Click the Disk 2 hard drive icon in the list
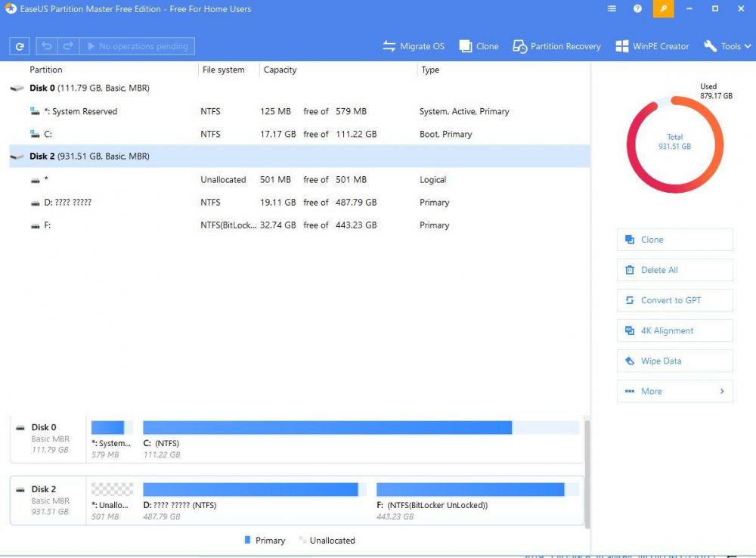This screenshot has height=558, width=756. (x=17, y=157)
